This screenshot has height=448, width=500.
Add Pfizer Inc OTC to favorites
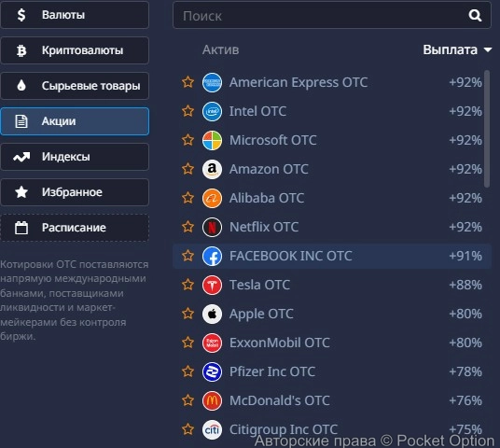coord(187,371)
